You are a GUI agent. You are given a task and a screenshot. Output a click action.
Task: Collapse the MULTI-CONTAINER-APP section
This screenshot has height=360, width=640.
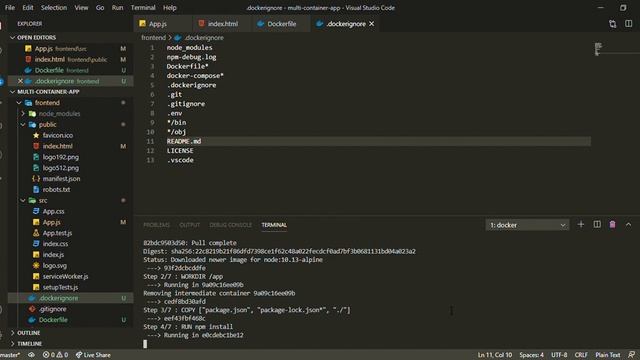click(13, 92)
